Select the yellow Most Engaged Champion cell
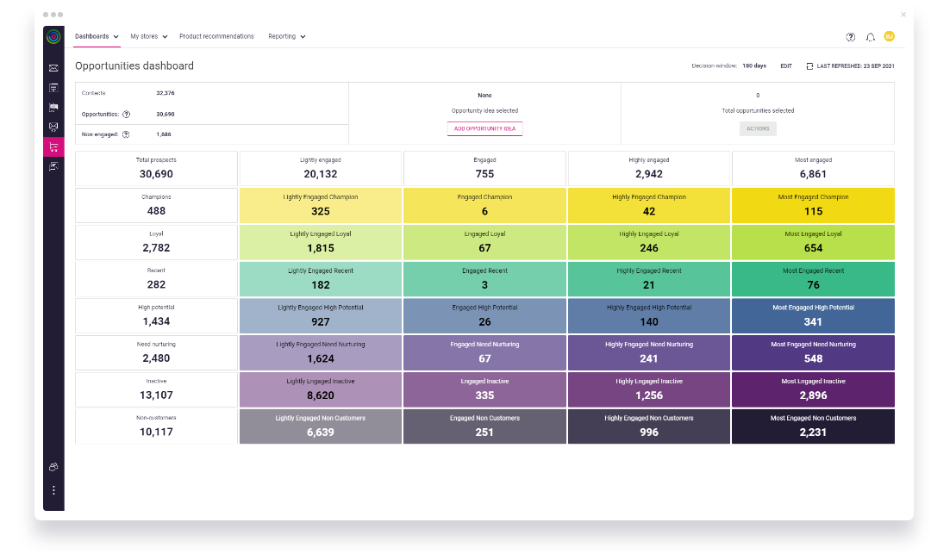Screen dimensions: 931x560 (813, 205)
